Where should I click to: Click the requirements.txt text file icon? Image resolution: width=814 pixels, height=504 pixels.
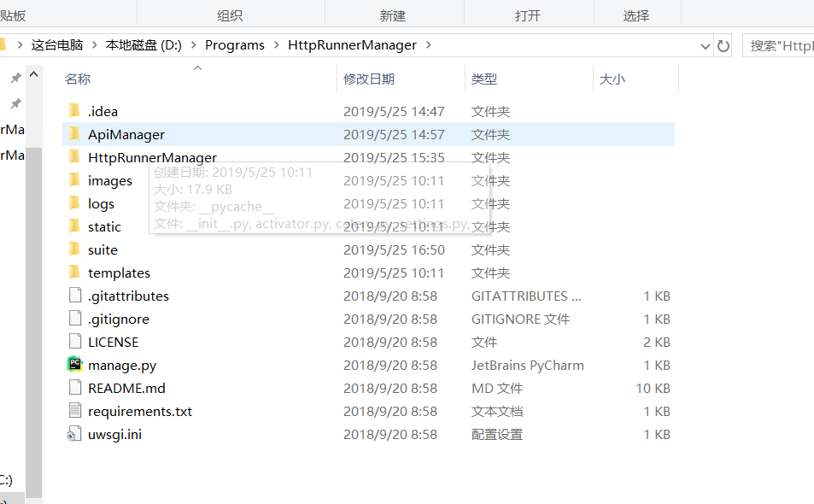[75, 411]
